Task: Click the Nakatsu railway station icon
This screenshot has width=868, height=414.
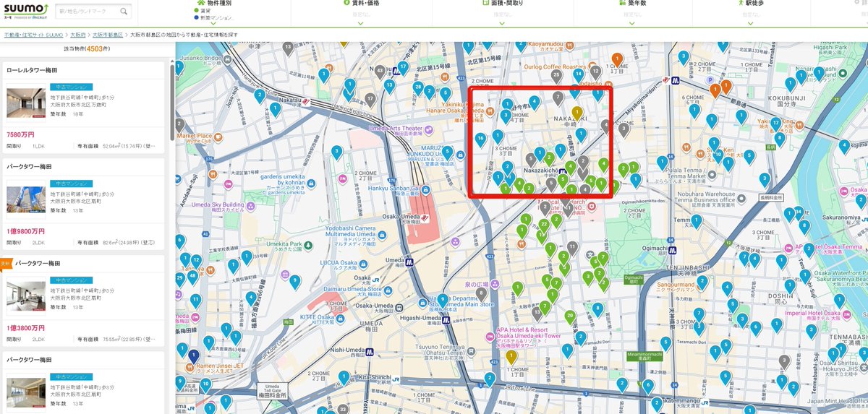Action: click(307, 101)
